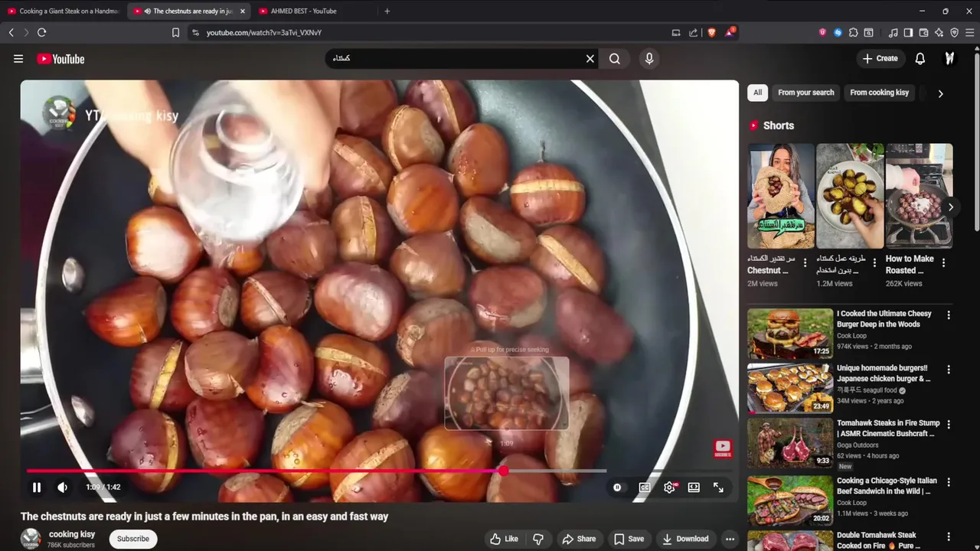Toggle closed captions (CC)
This screenshot has height=551, width=980.
click(645, 487)
